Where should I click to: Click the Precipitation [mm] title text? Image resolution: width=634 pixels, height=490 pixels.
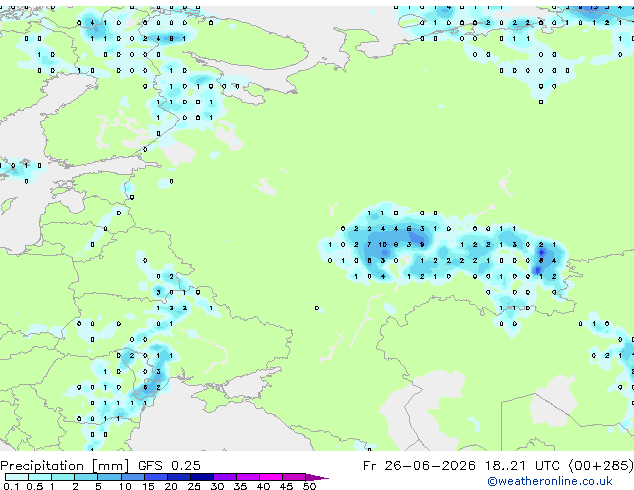65,466
